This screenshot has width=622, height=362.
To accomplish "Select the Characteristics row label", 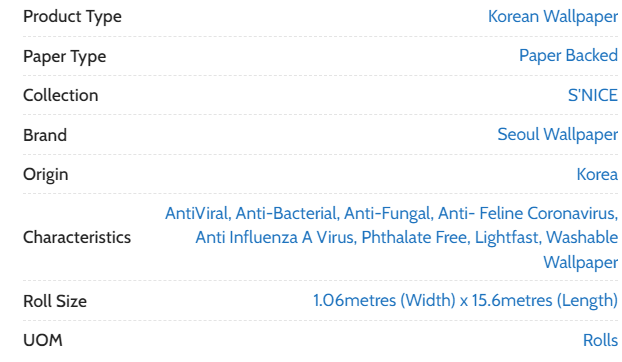I will 77,238.
